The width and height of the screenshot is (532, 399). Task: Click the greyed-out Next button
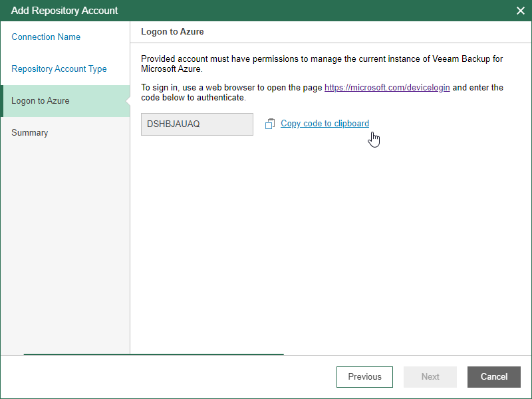click(x=430, y=377)
